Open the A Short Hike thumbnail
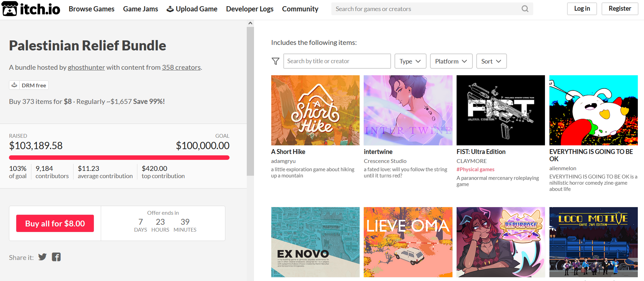 (315, 110)
